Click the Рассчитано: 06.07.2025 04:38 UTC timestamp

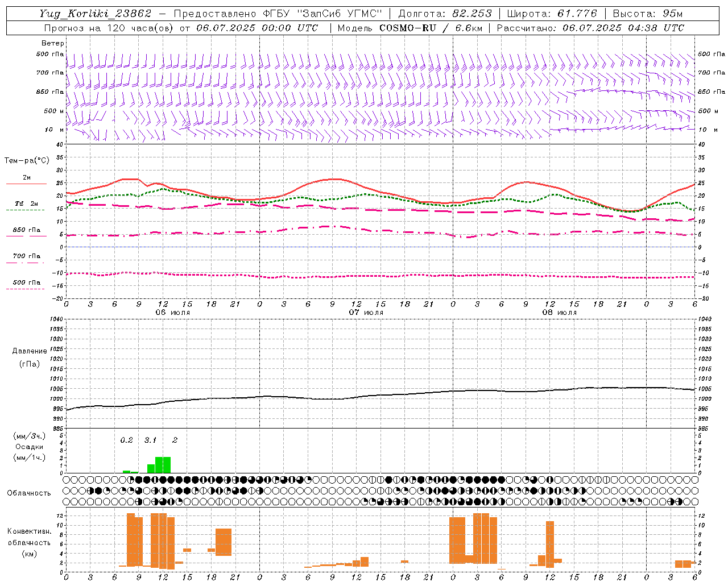(x=591, y=28)
